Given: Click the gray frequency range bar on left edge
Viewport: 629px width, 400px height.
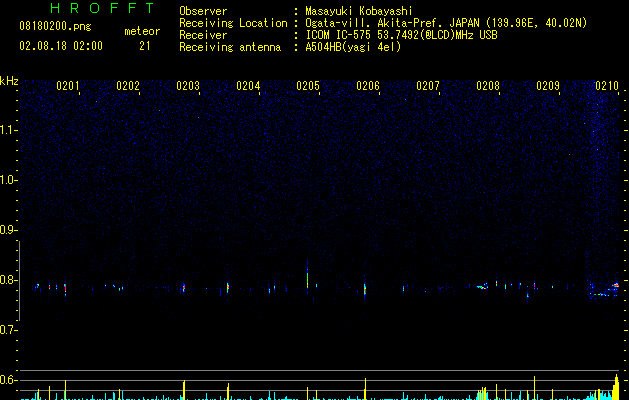Looking at the screenshot, I should (x=19, y=280).
